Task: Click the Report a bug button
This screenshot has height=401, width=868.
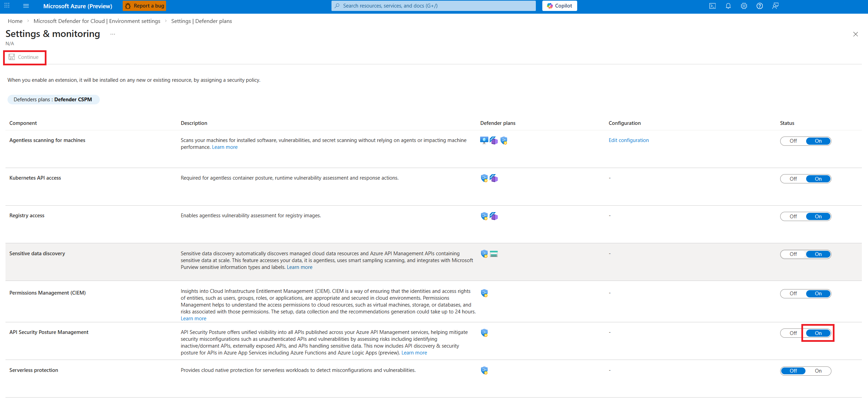Action: (145, 6)
